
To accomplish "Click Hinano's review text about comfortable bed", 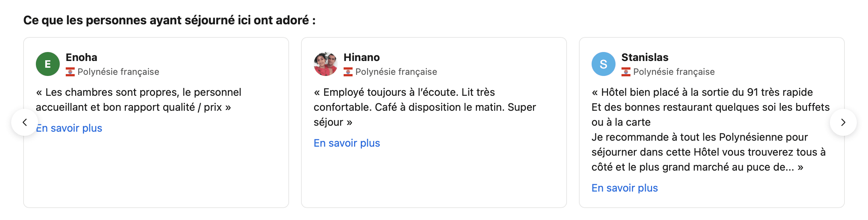I will (425, 107).
